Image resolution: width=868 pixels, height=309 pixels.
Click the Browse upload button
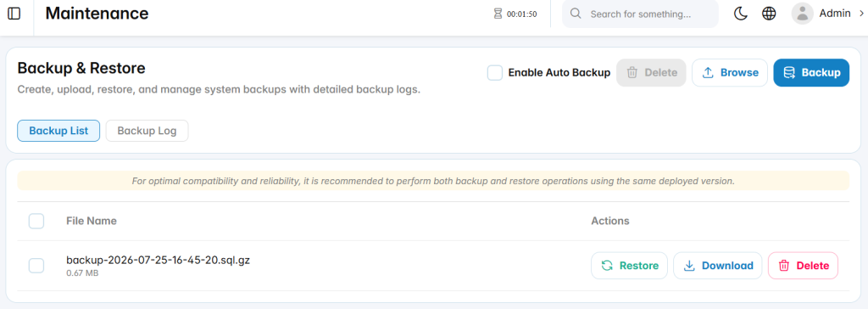point(730,73)
